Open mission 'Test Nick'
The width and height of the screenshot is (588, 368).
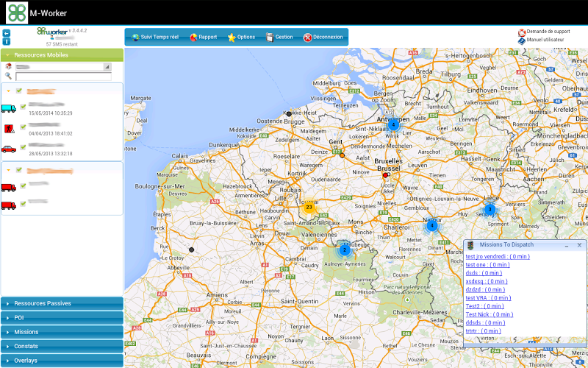tap(490, 314)
